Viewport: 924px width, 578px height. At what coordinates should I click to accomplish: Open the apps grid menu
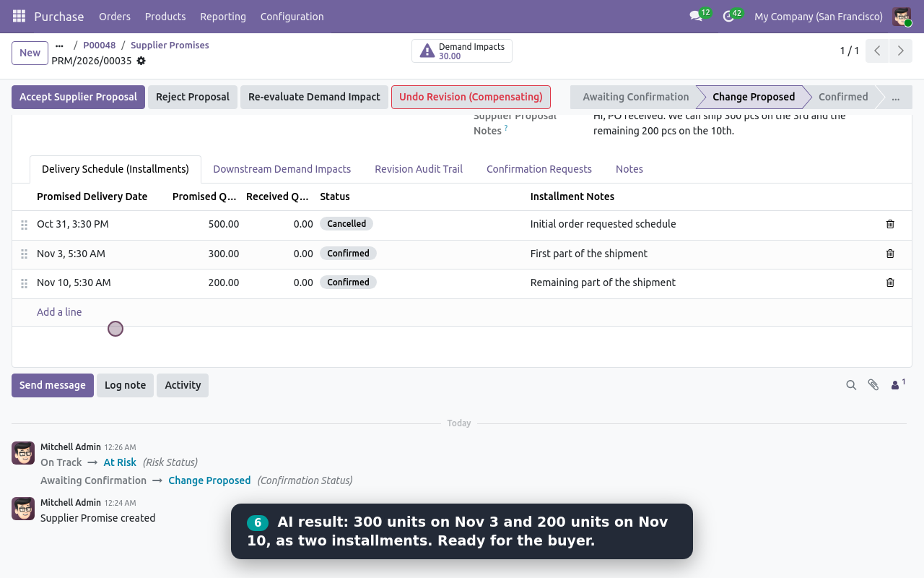tap(19, 16)
